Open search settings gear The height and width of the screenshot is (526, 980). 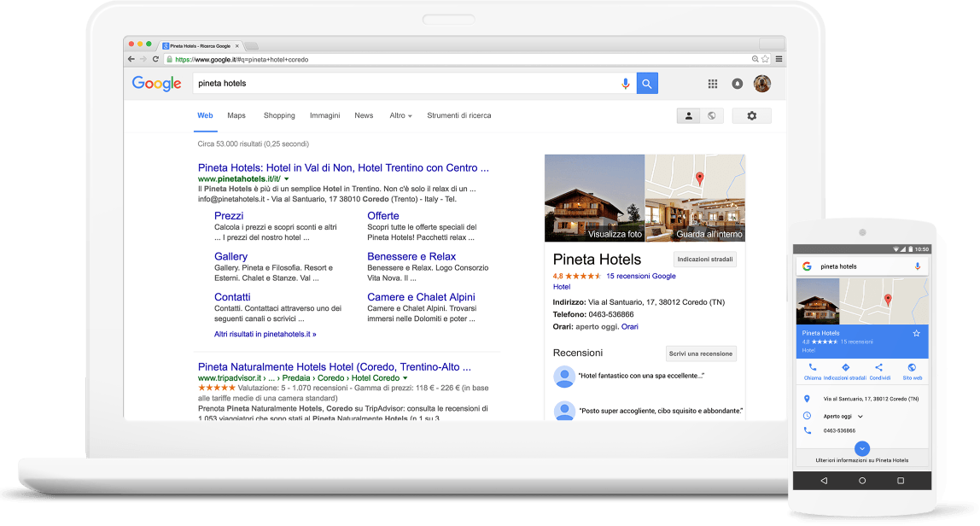pos(751,116)
